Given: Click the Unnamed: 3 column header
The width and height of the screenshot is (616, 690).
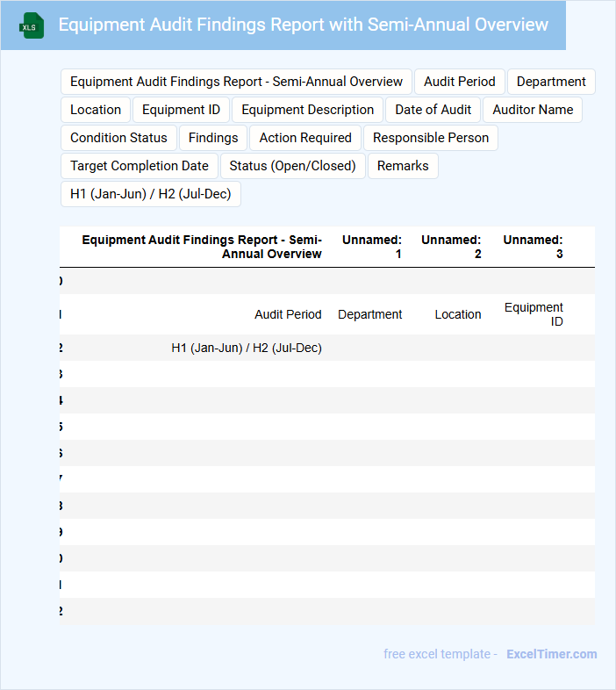Looking at the screenshot, I should click(x=533, y=247).
